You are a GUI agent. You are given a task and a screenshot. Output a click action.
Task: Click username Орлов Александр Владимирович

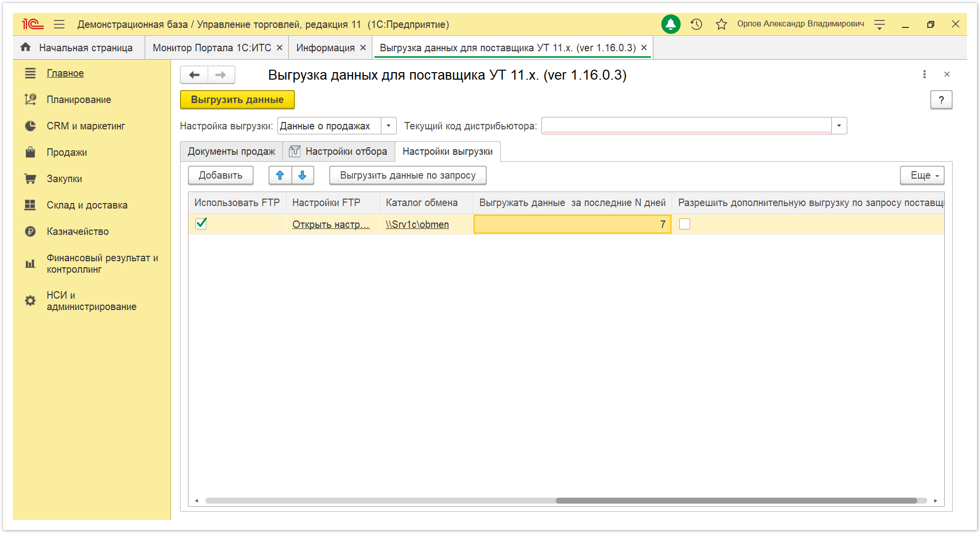(801, 24)
